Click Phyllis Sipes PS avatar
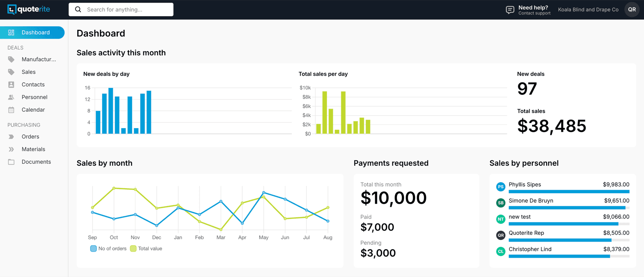The width and height of the screenshot is (644, 277). (x=501, y=187)
